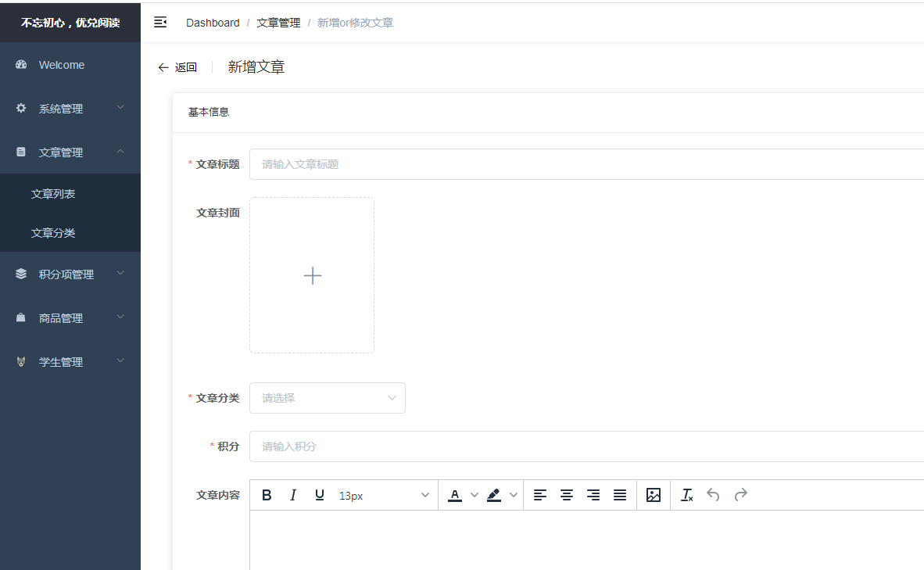Click the 积分 input field
Screen dimensions: 924x570
tap(587, 446)
